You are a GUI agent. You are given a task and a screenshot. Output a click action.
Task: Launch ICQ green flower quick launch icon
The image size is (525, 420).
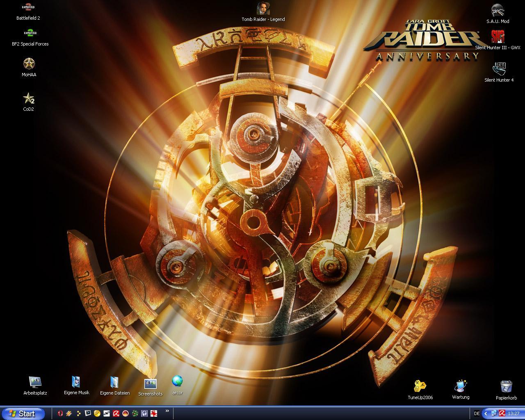click(135, 413)
